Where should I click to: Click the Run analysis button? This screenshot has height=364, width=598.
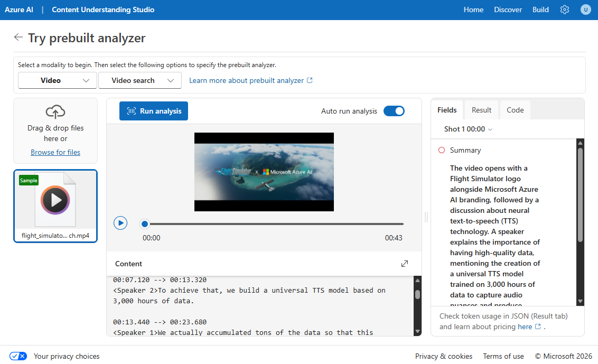click(154, 111)
